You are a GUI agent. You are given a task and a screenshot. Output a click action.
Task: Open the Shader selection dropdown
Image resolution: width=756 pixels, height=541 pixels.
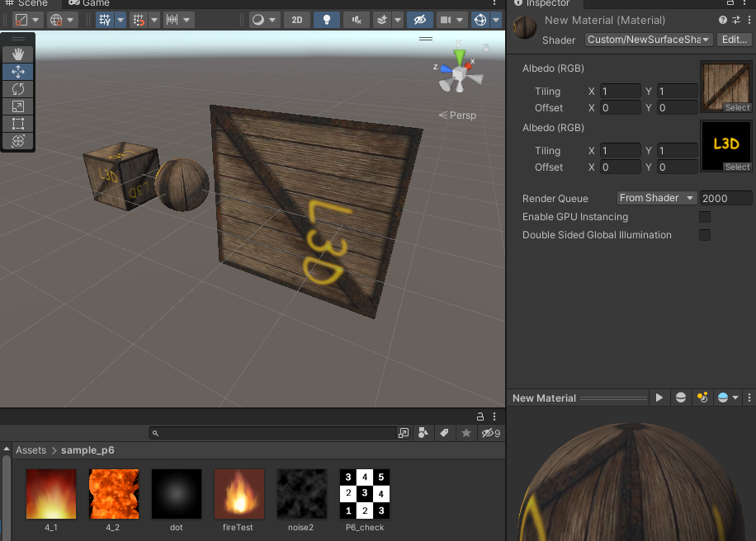[x=649, y=40]
